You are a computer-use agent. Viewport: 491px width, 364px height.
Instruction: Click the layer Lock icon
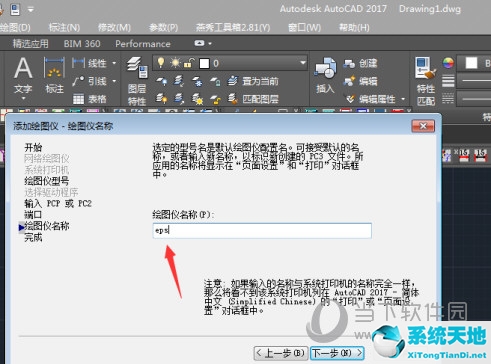pyautogui.click(x=215, y=81)
